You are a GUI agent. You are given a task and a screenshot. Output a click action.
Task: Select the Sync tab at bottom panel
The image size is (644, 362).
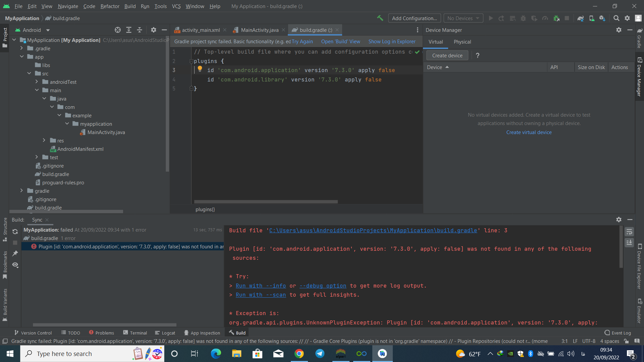37,220
